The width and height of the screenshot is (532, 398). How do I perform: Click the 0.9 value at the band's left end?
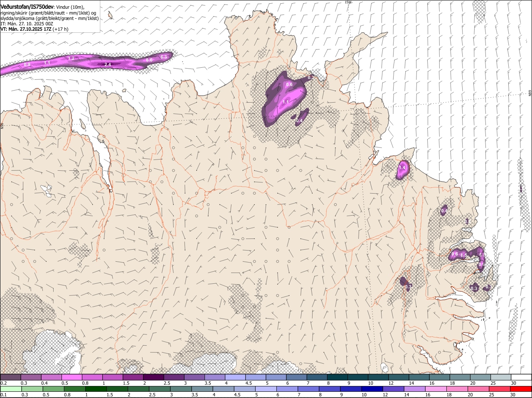click(x=27, y=65)
